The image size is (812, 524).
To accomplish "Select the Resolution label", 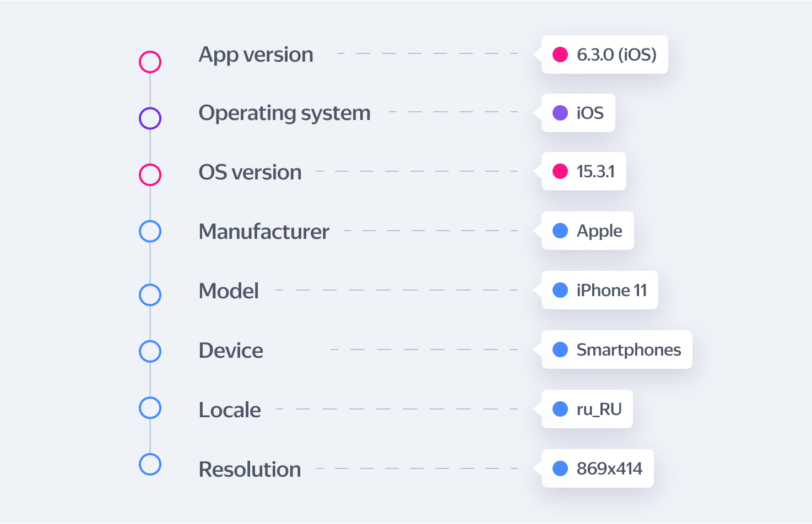I will click(250, 470).
